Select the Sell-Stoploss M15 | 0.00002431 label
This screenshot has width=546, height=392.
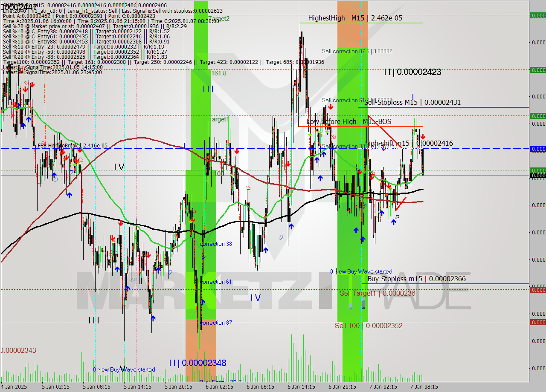(412, 102)
